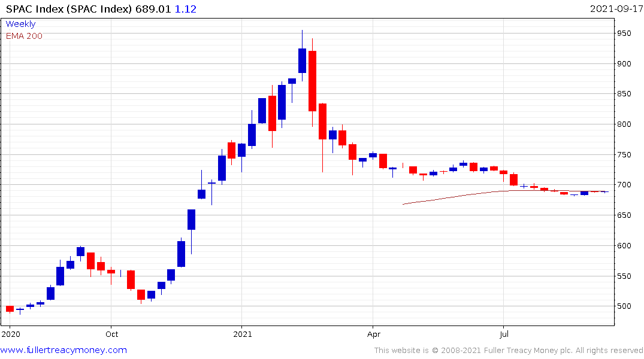This screenshot has width=644, height=359.
Task: Click the first red candle at 2020
Action: click(x=10, y=309)
